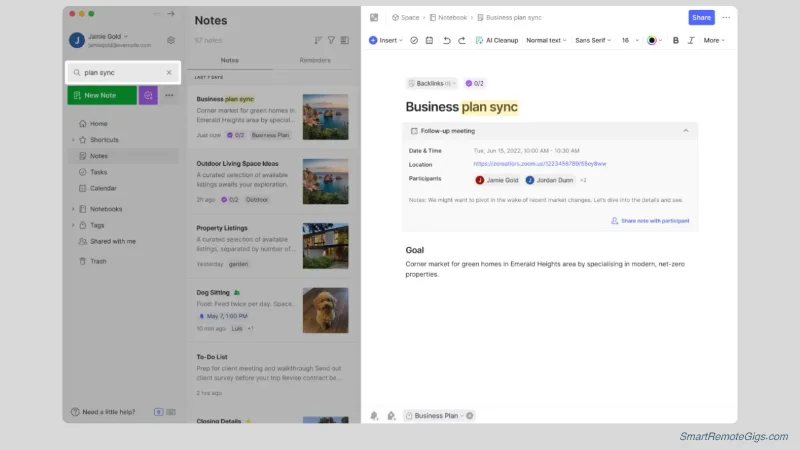Image resolution: width=800 pixels, height=450 pixels.
Task: Click Notebook in the breadcrumb
Action: pyautogui.click(x=448, y=17)
